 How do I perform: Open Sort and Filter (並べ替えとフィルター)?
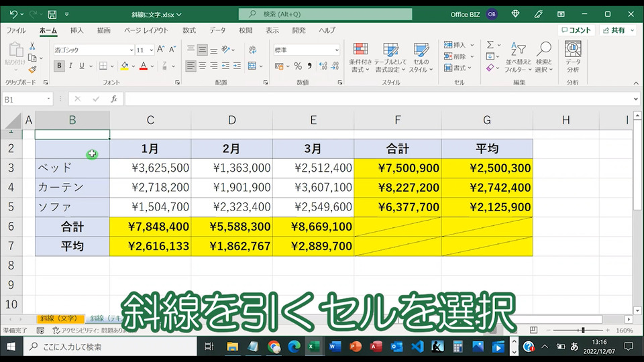pyautogui.click(x=518, y=58)
